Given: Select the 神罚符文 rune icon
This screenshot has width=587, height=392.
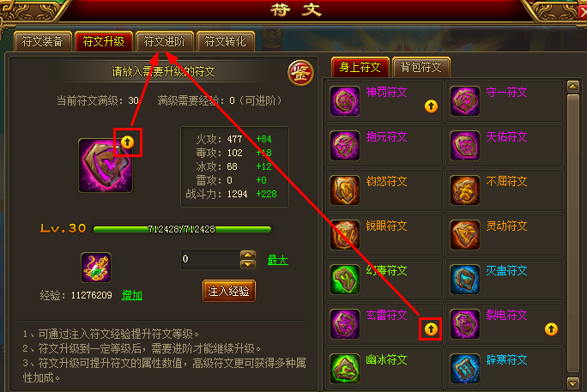Looking at the screenshot, I should (345, 101).
